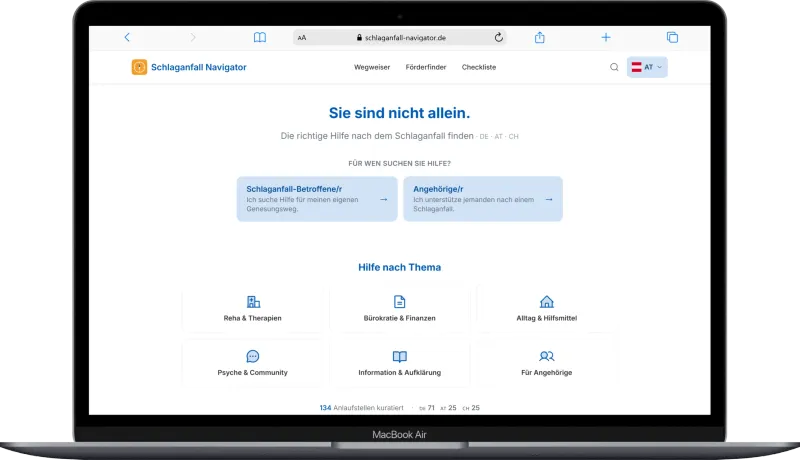Open the Förderfinder menu item
This screenshot has width=800, height=460.
click(426, 67)
